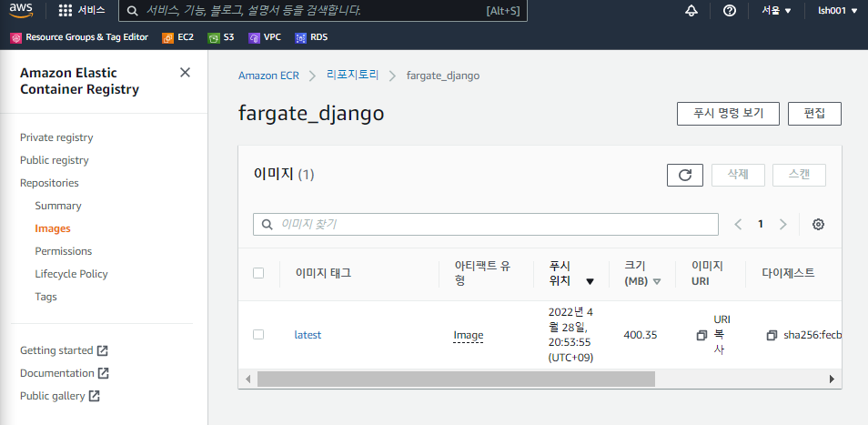The height and width of the screenshot is (425, 868).
Task: Copy the image URI icon
Action: 701,335
